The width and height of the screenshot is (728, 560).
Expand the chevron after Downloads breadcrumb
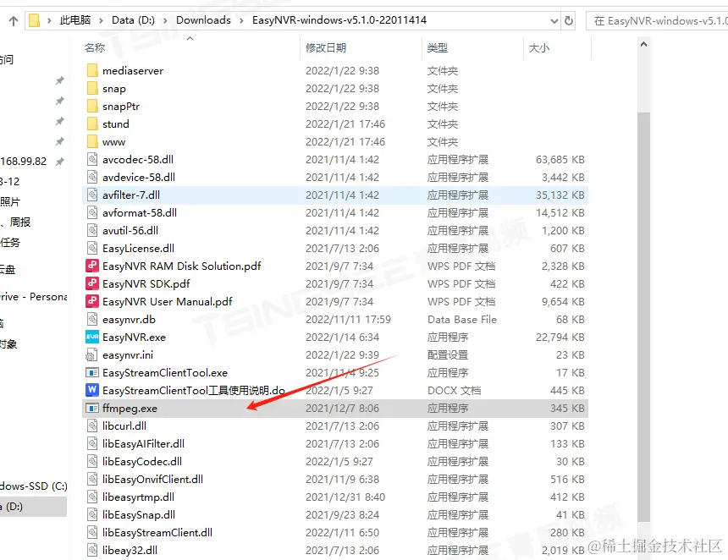tap(241, 21)
